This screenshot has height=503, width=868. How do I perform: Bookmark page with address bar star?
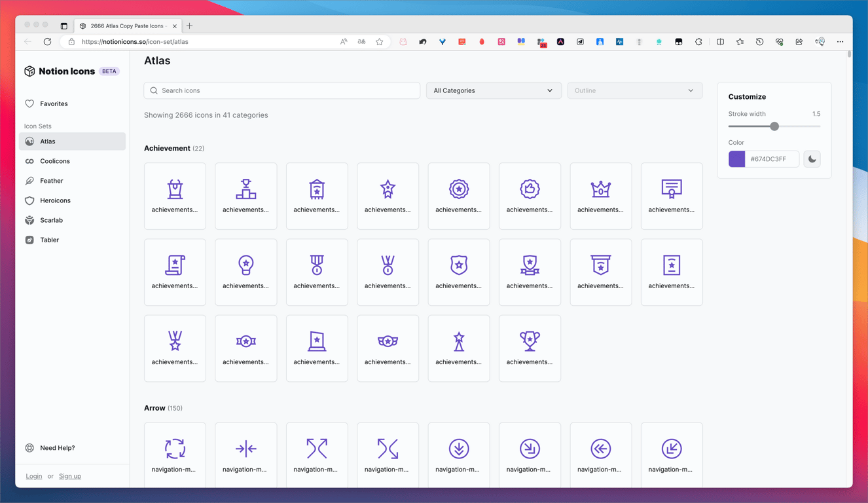380,42
